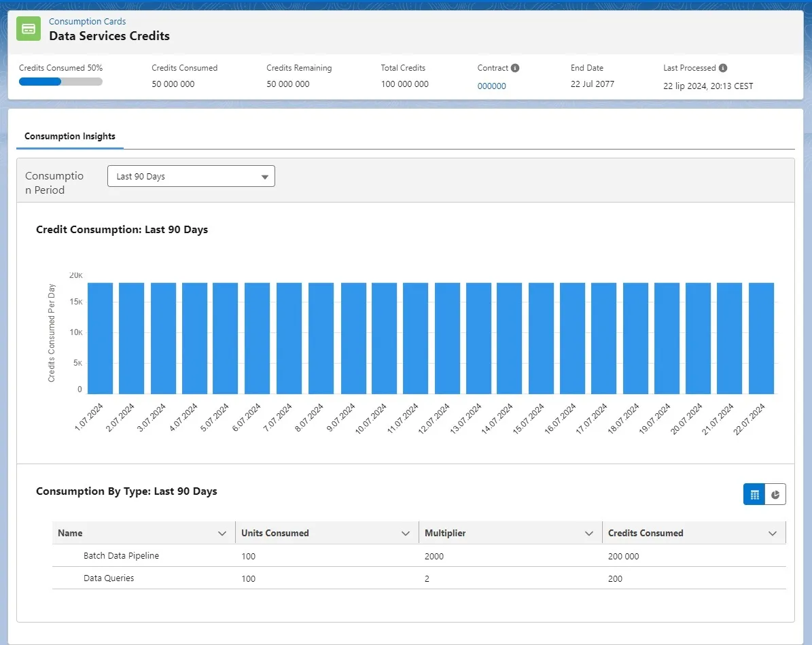812x645 pixels.
Task: Click the Data Services Credits title
Action: click(109, 36)
